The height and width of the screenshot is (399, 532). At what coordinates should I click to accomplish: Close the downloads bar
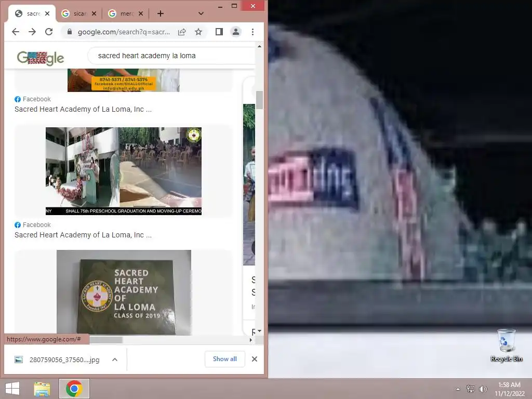tap(255, 359)
